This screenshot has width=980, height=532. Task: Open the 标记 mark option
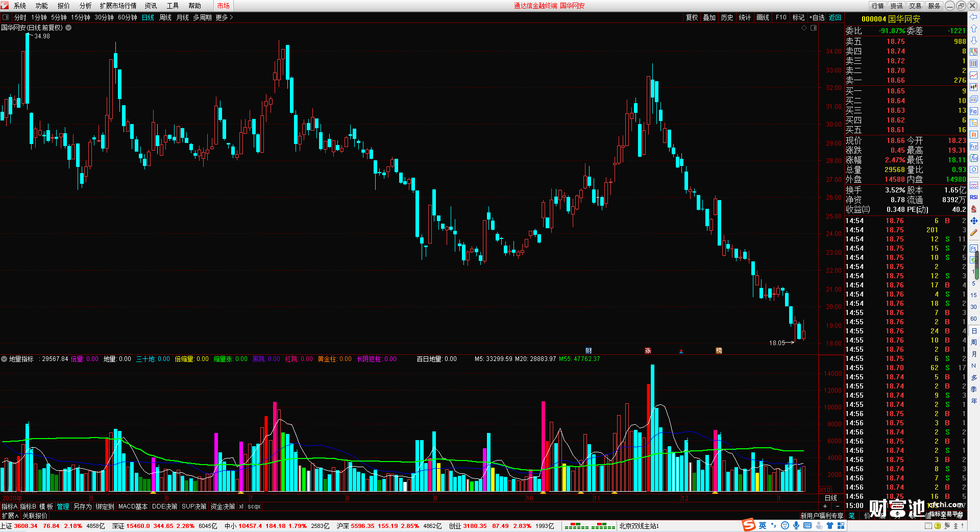click(798, 17)
